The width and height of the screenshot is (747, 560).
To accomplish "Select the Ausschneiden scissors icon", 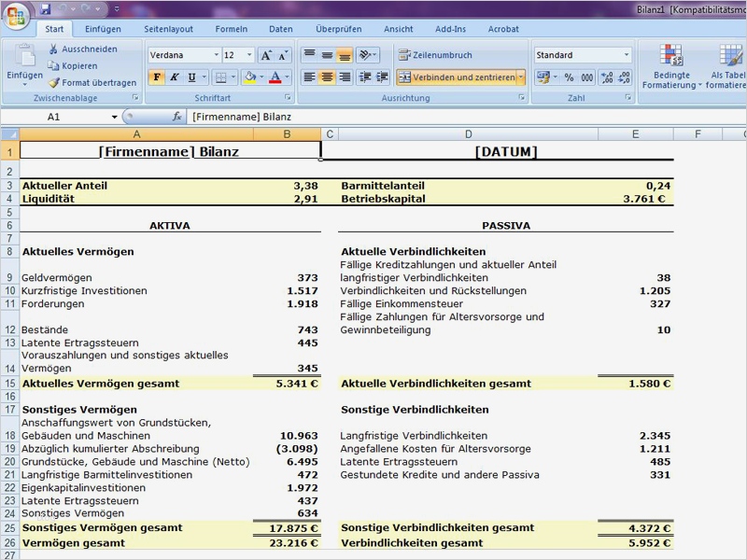I will [x=54, y=49].
